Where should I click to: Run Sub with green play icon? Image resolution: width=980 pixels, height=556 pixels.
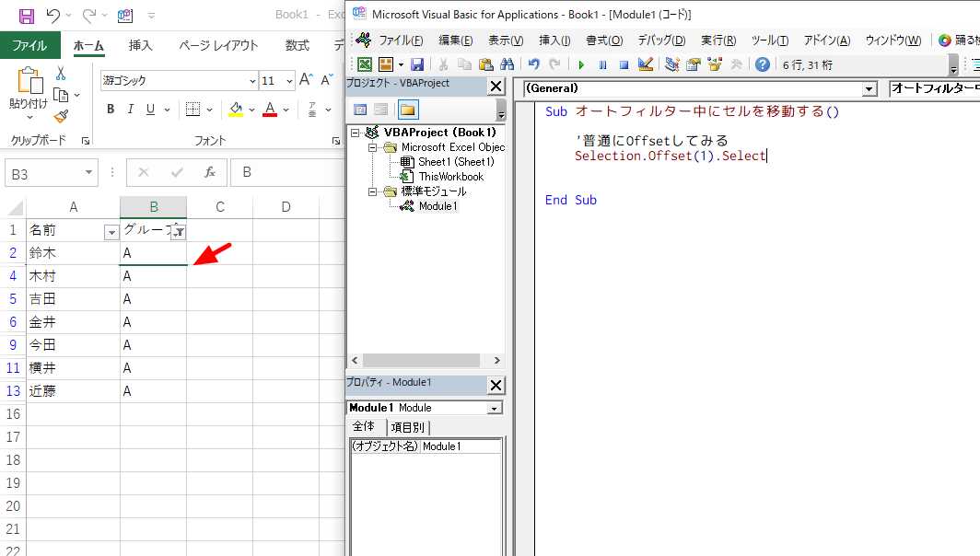point(581,64)
